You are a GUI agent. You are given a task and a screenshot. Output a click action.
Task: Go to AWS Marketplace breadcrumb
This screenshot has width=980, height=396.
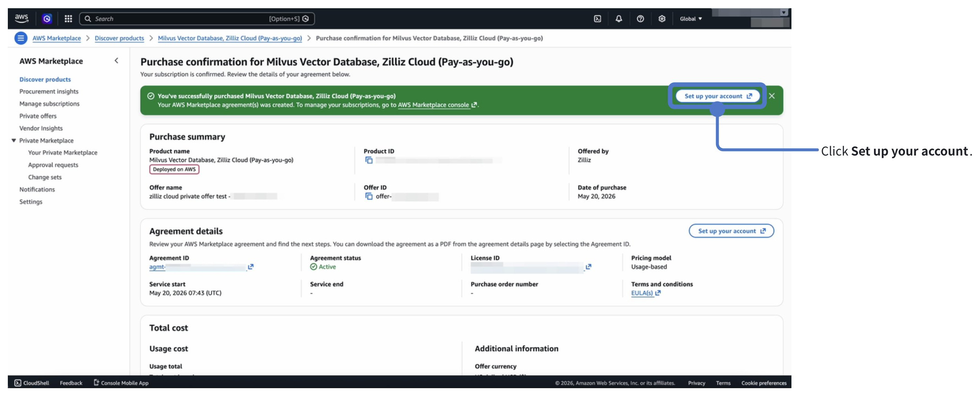click(x=57, y=38)
